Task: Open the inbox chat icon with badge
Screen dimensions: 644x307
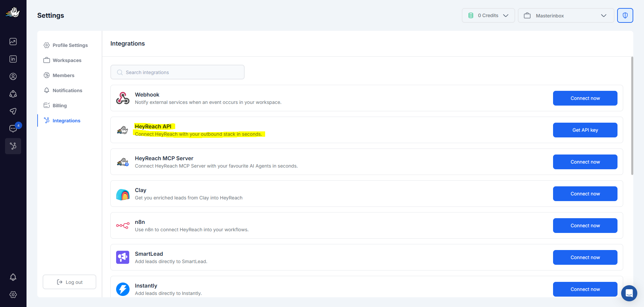Action: pyautogui.click(x=13, y=129)
